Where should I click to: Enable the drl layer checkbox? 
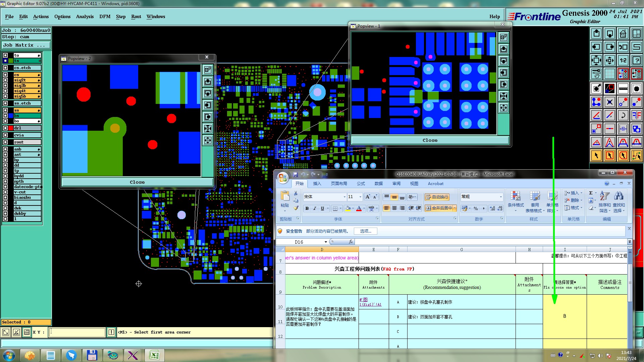[x=5, y=128]
